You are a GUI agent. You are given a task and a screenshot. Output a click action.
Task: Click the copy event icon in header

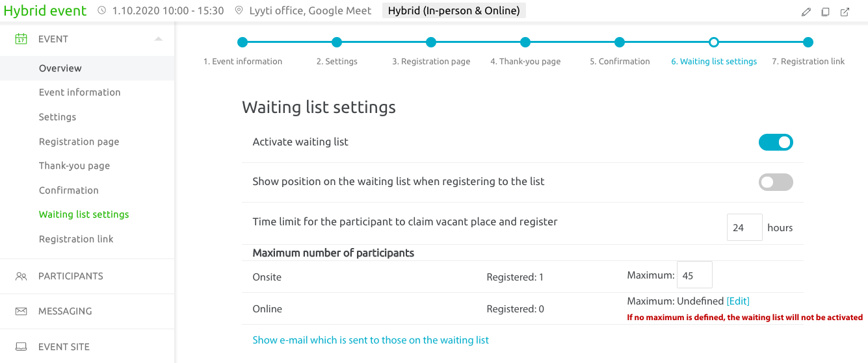click(825, 12)
